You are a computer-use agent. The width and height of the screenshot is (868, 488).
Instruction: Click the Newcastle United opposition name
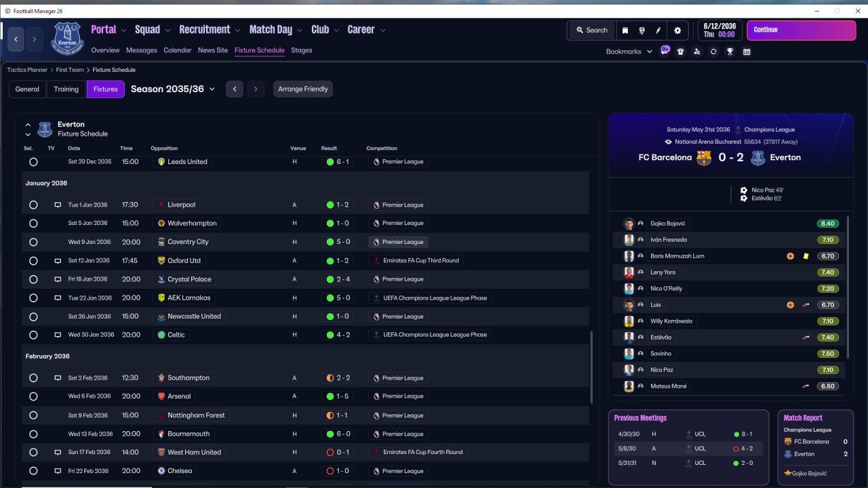pyautogui.click(x=194, y=317)
